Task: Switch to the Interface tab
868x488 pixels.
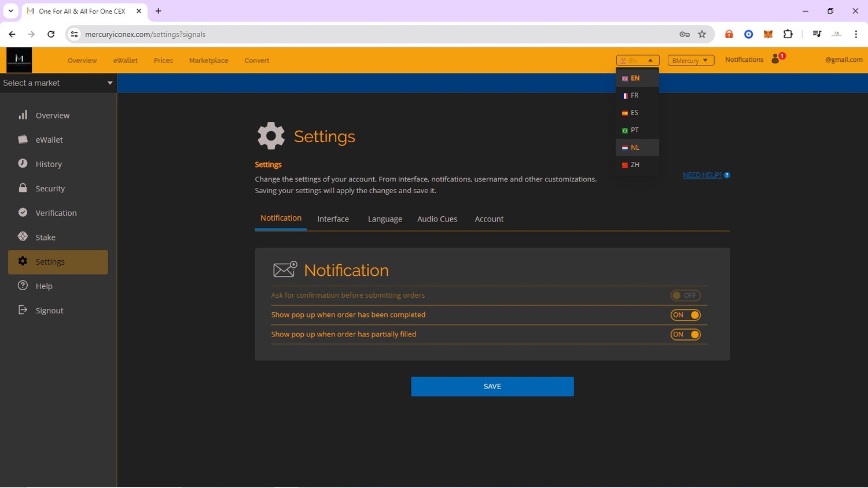Action: pos(333,219)
